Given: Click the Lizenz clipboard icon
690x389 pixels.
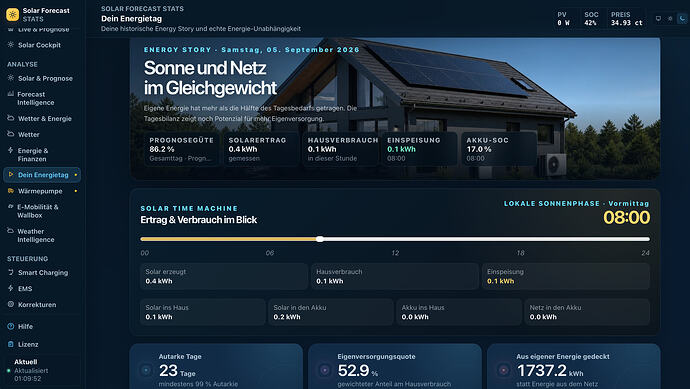Looking at the screenshot, I should point(11,344).
